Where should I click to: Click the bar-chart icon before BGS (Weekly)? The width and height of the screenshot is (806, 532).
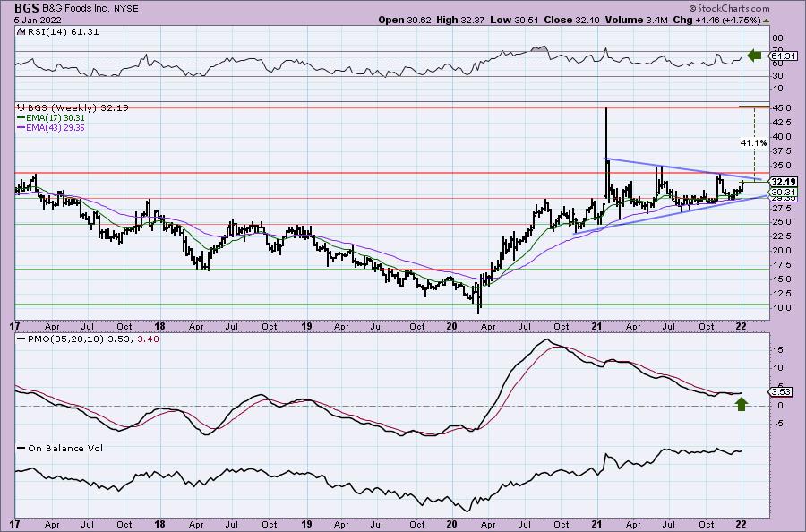tap(21, 107)
